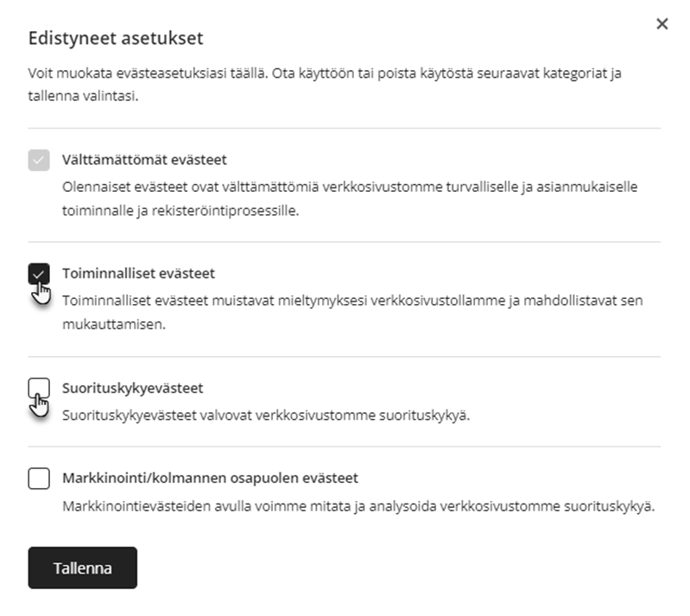Click the greyed-out Välttämättömät evästeet checkbox
690x616 pixels.
39,160
